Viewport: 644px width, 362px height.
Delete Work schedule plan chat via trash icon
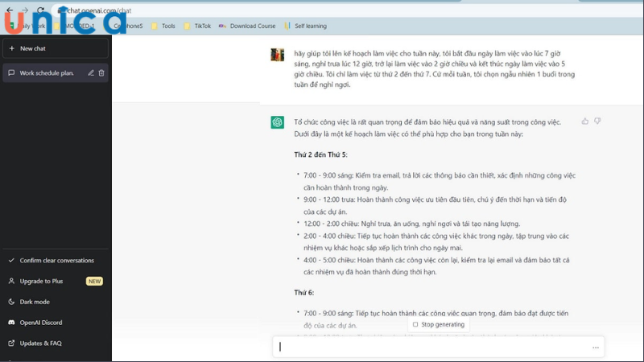[101, 73]
